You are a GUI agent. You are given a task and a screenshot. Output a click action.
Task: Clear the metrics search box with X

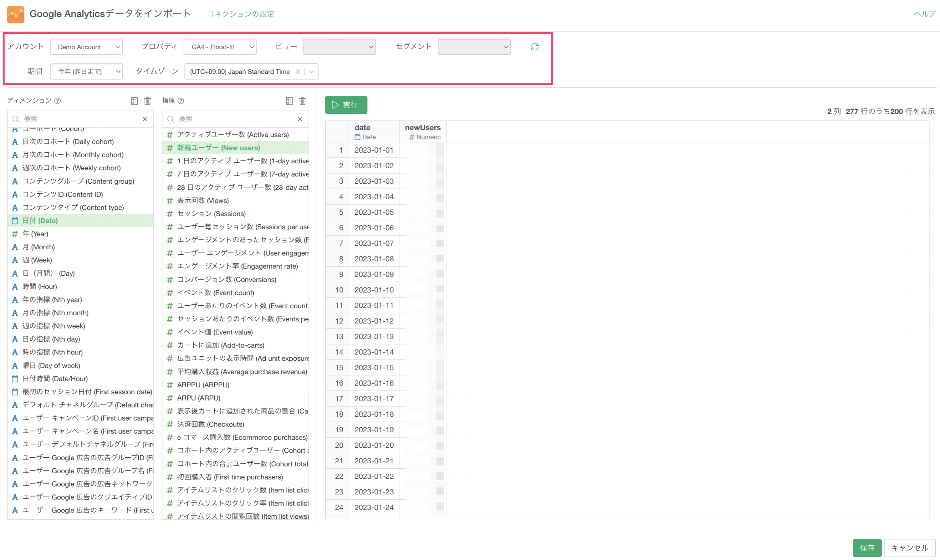point(300,119)
